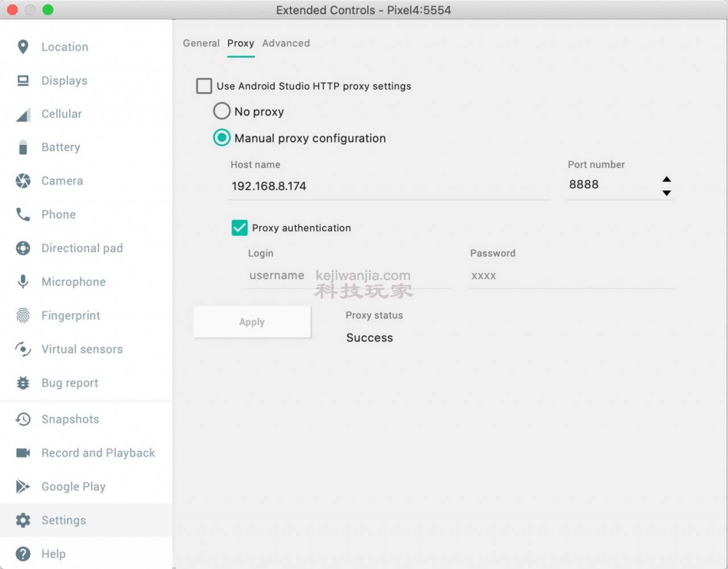Close the Extended Controls window
Viewport: 728px width, 569px height.
(x=13, y=10)
